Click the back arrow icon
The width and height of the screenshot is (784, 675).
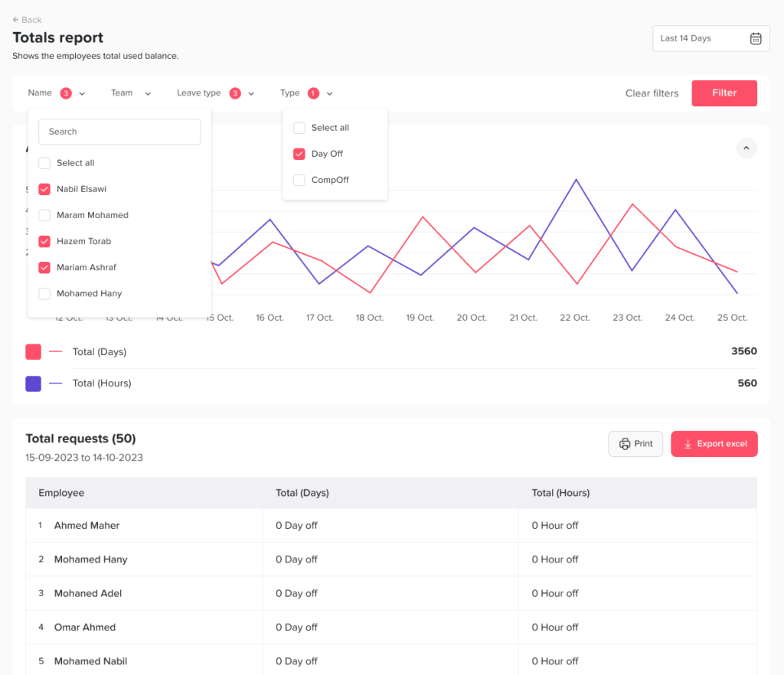tap(16, 20)
